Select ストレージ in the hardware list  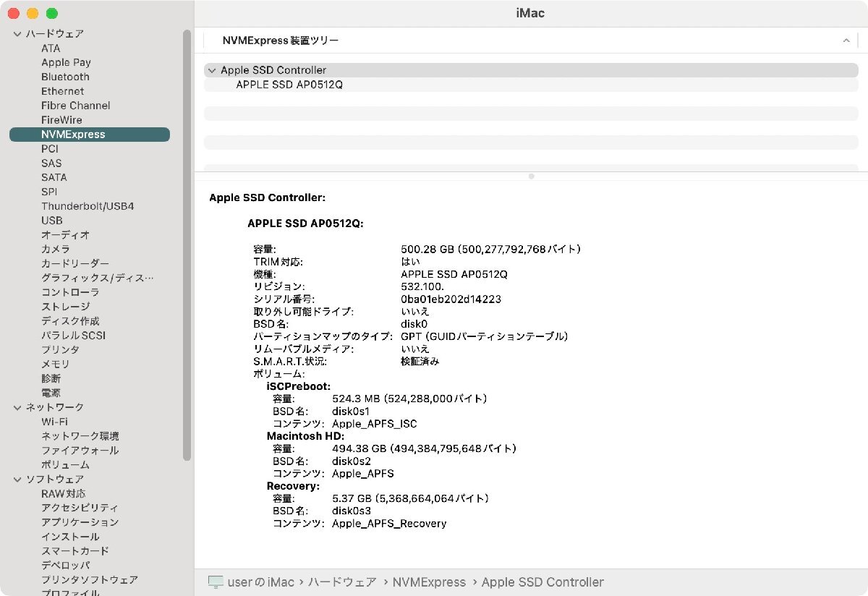tap(66, 306)
